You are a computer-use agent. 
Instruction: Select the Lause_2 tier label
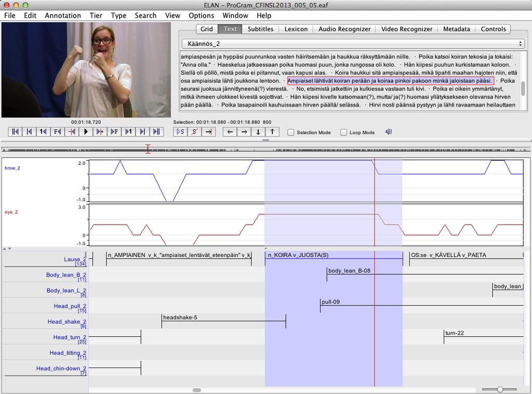pyautogui.click(x=75, y=259)
